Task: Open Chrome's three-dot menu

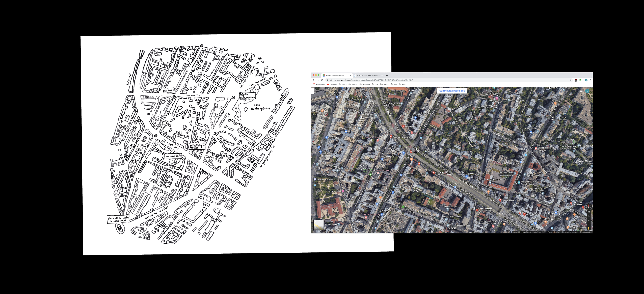Action: 591,80
